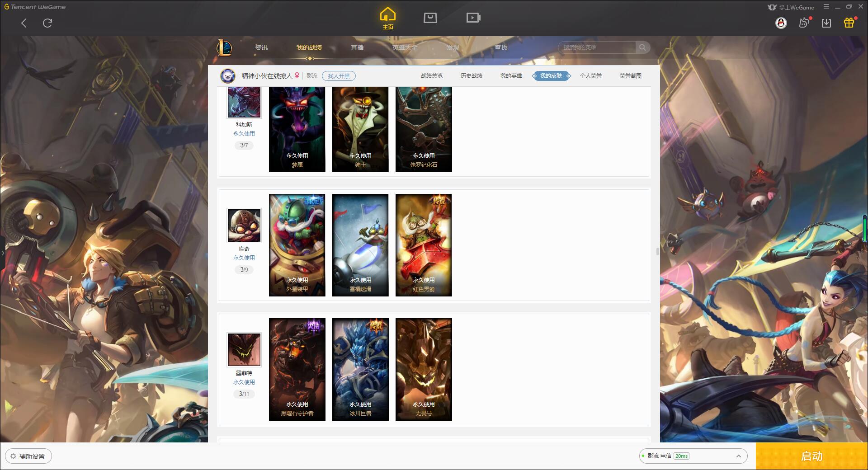Viewport: 868px width, 470px height.
Task: Expand the left sidebar arrow handle
Action: pos(2,253)
